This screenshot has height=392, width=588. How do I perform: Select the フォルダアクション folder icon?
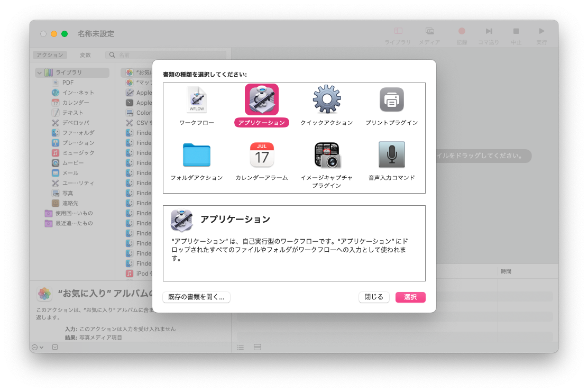(197, 154)
